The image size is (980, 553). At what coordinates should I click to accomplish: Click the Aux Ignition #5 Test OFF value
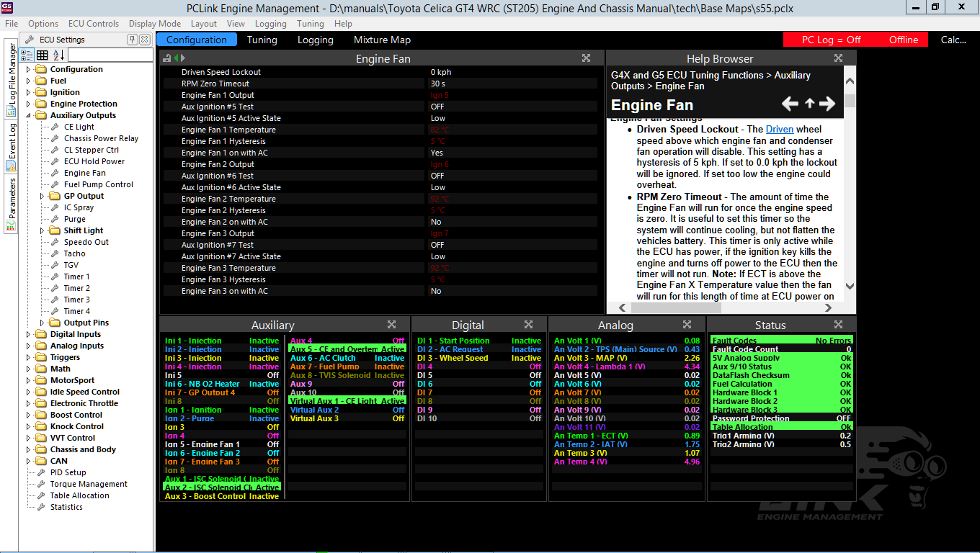click(x=512, y=107)
